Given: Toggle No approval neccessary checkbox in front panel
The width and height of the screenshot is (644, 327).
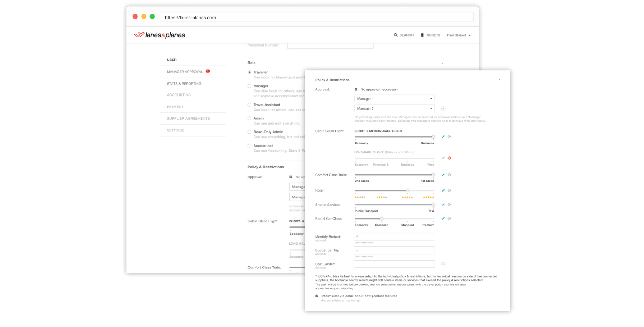Looking at the screenshot, I should (x=356, y=89).
